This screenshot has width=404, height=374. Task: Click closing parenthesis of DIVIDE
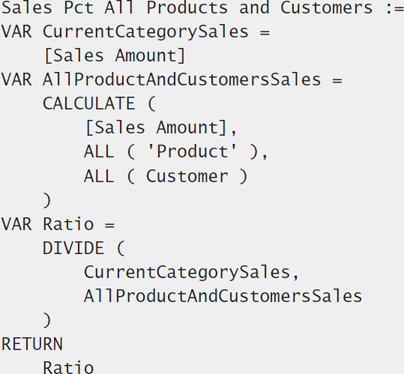point(47,320)
